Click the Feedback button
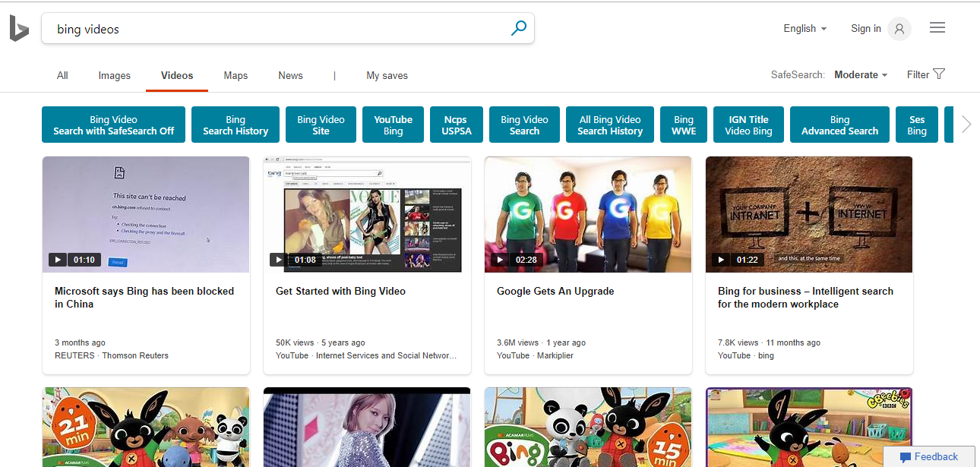 [930, 456]
